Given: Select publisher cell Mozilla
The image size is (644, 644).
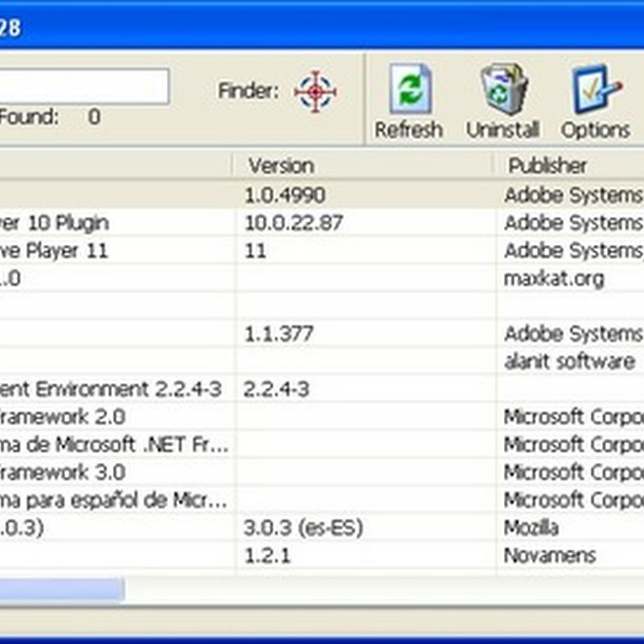Looking at the screenshot, I should [x=531, y=528].
